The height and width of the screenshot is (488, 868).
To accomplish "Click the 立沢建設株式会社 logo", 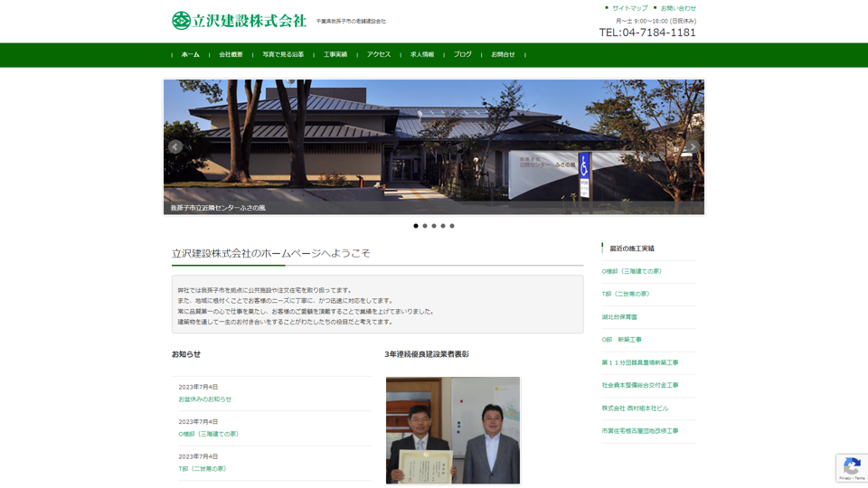I will click(x=240, y=21).
